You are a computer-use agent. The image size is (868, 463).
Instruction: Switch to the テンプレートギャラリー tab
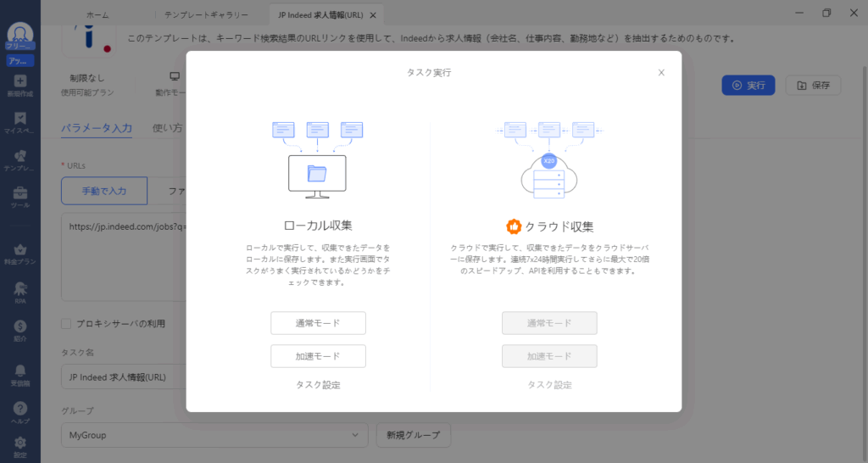click(206, 15)
